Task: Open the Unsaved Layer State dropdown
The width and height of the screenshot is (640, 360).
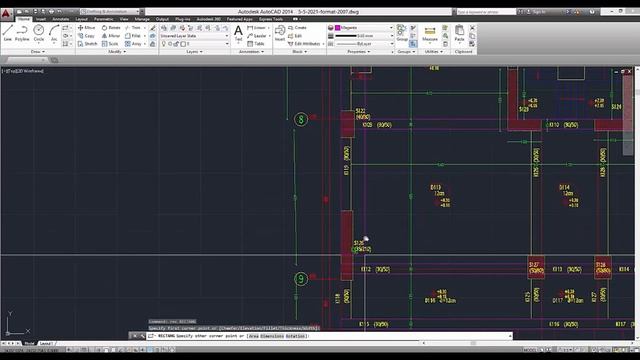Action: pyautogui.click(x=194, y=36)
